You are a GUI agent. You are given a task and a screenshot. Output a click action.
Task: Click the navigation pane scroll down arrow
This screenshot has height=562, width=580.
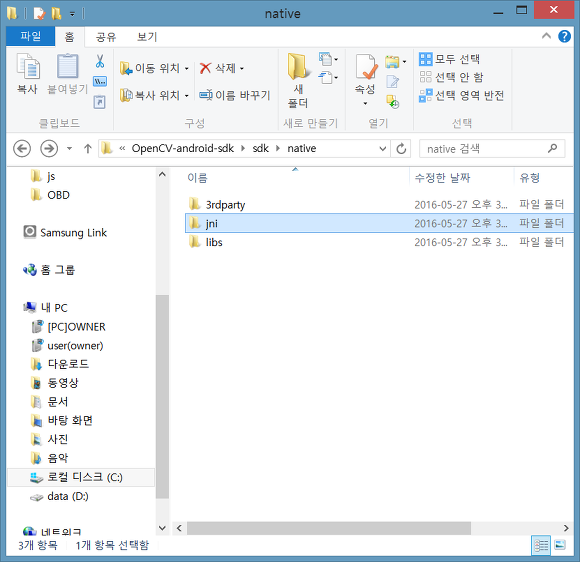click(162, 528)
